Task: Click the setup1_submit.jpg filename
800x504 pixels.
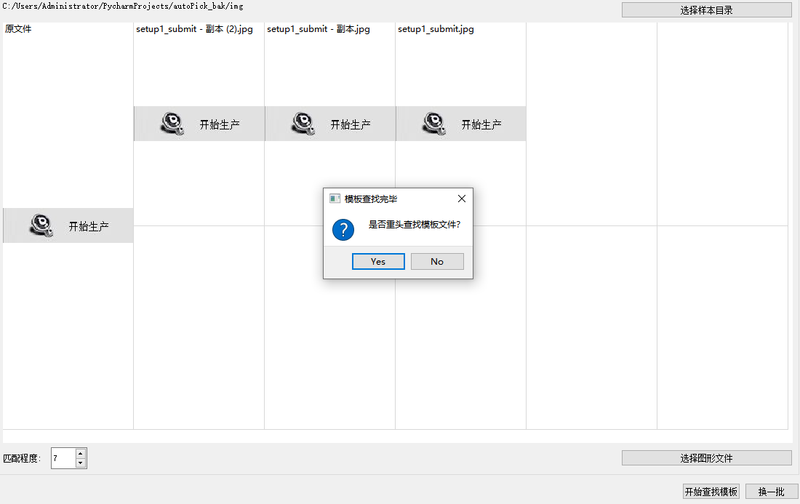Action: [436, 29]
